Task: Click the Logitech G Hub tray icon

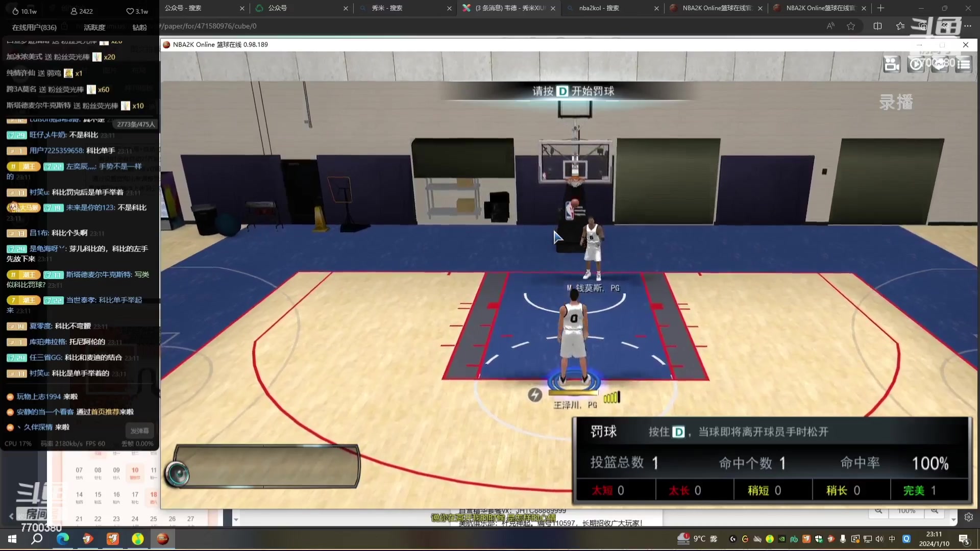Action: point(733,539)
